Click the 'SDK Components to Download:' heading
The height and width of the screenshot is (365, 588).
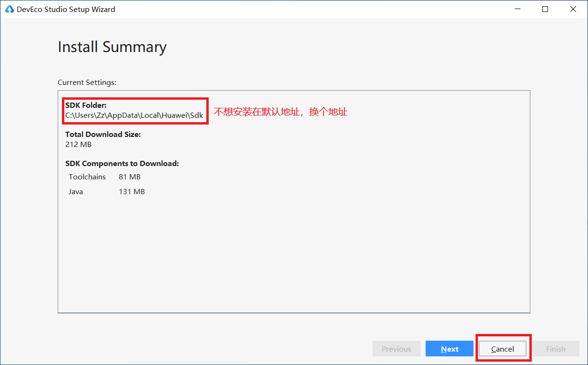click(x=122, y=163)
